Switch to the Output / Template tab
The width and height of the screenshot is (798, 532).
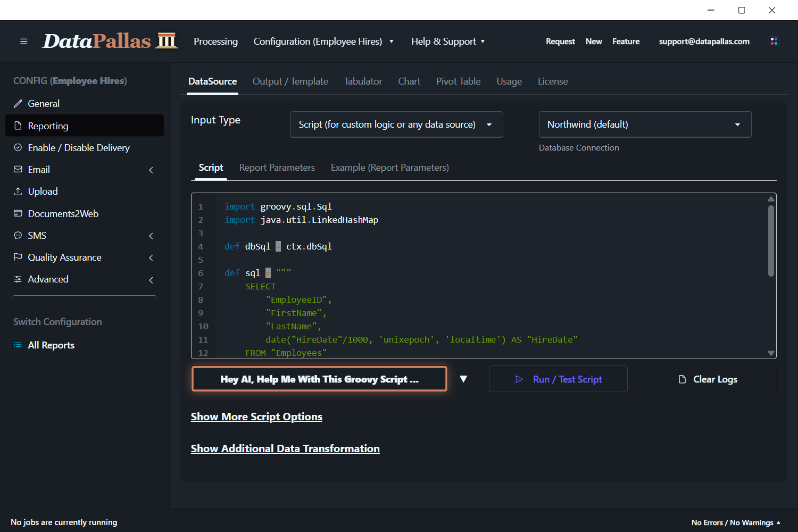tap(290, 81)
